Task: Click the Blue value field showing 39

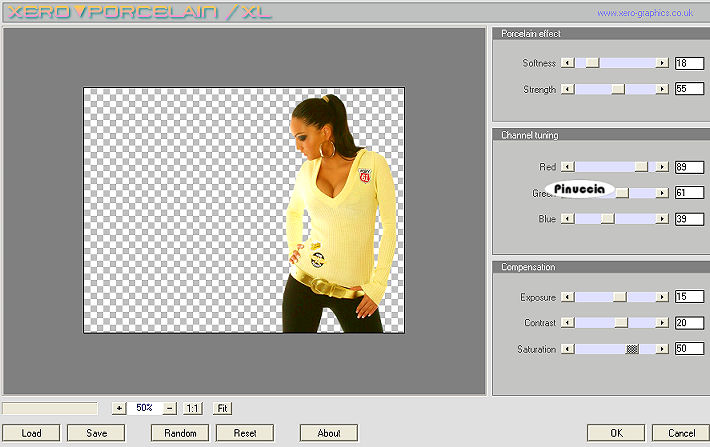Action: (x=689, y=219)
